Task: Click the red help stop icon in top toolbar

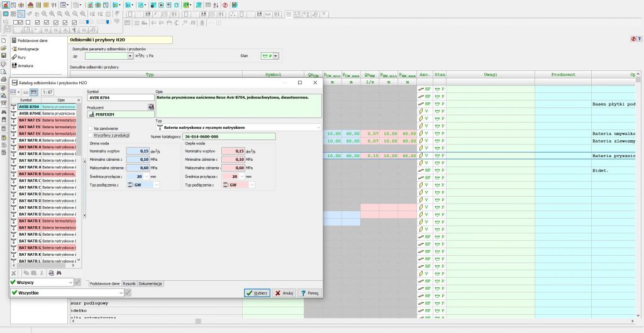Action: [225, 5]
